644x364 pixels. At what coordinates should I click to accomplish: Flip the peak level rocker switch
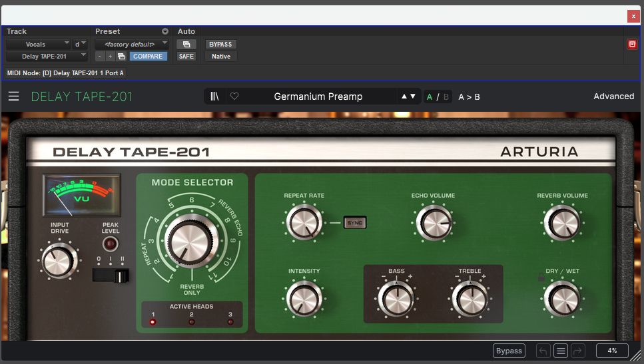(111, 275)
